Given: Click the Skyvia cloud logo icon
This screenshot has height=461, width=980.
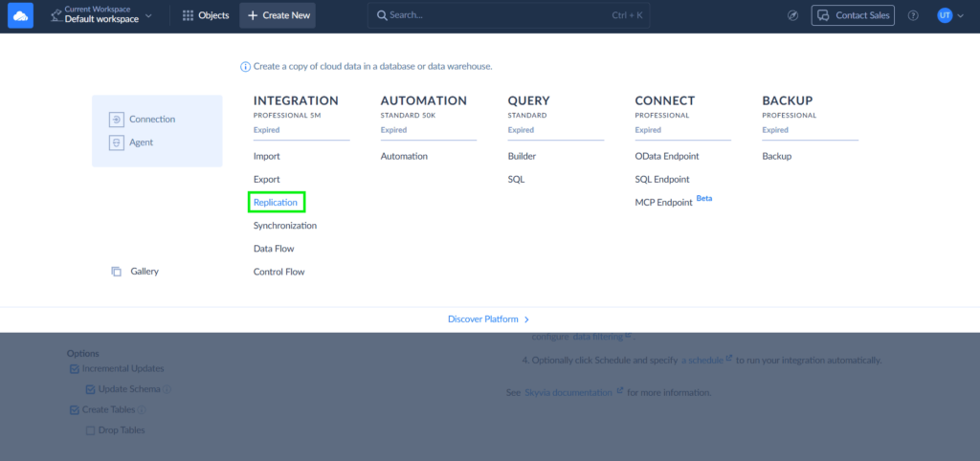Looking at the screenshot, I should [x=20, y=15].
